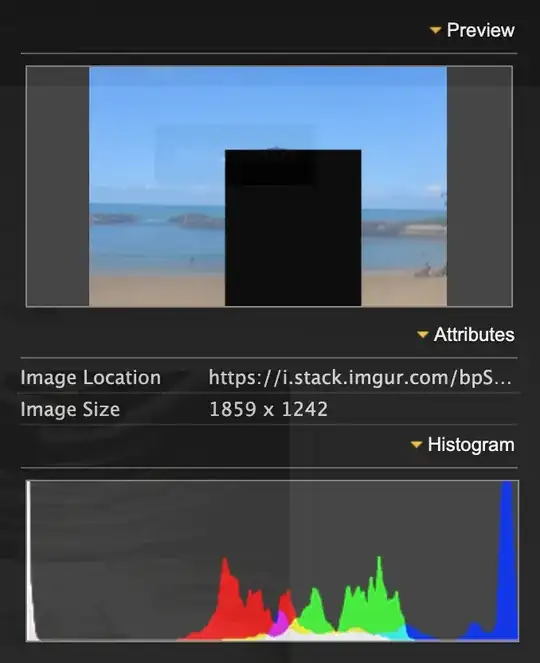Click the Histogram section heading
The width and height of the screenshot is (540, 663).
(471, 445)
